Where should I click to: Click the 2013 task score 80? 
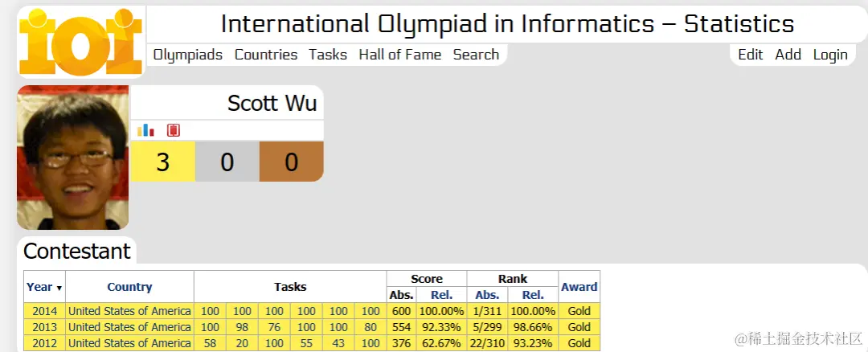pyautogui.click(x=371, y=327)
